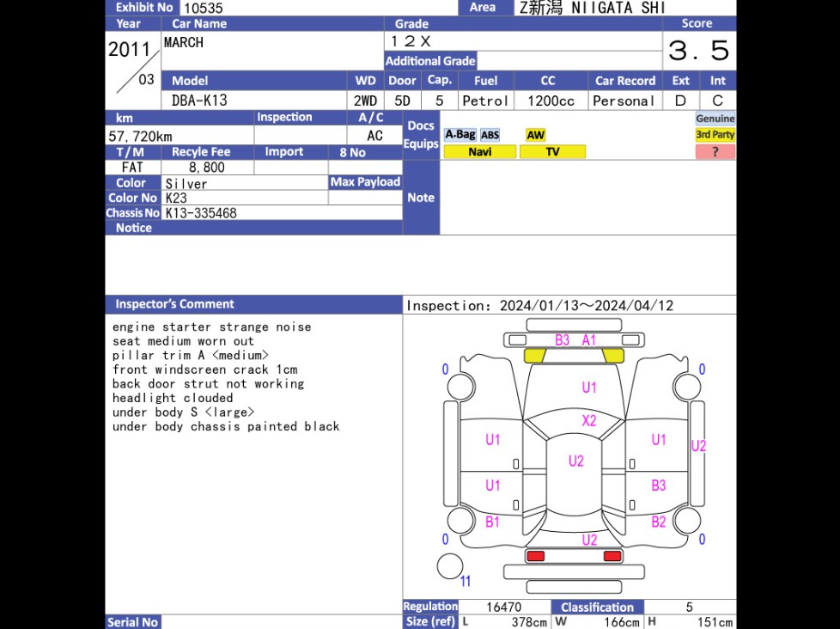Click the U2 mark on rear hatch
The height and width of the screenshot is (629, 840).
click(589, 540)
